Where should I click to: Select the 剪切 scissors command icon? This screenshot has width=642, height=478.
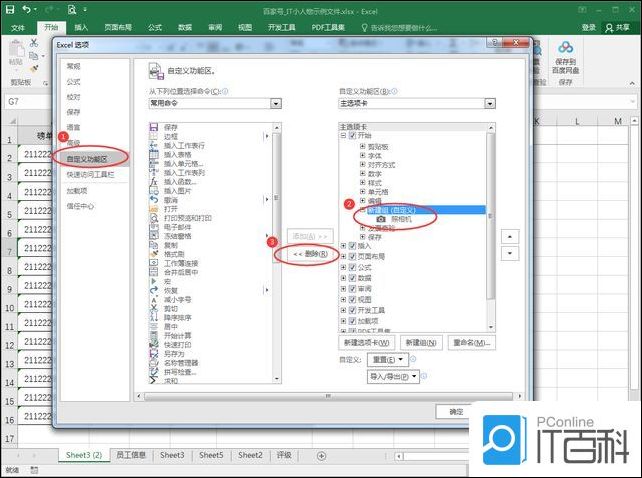click(x=154, y=308)
